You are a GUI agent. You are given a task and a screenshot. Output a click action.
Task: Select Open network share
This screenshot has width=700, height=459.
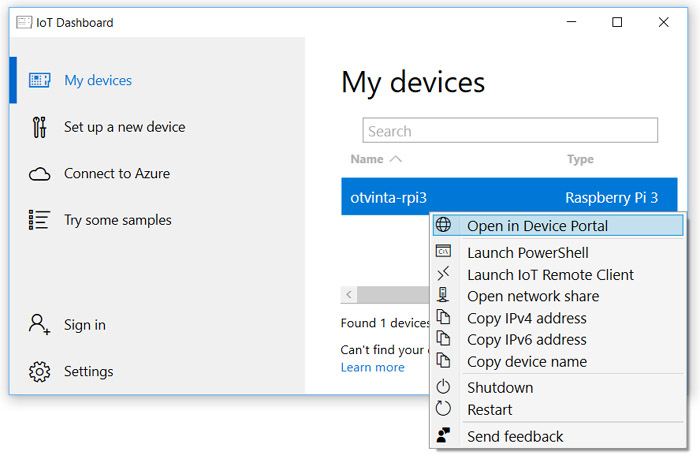point(558,296)
